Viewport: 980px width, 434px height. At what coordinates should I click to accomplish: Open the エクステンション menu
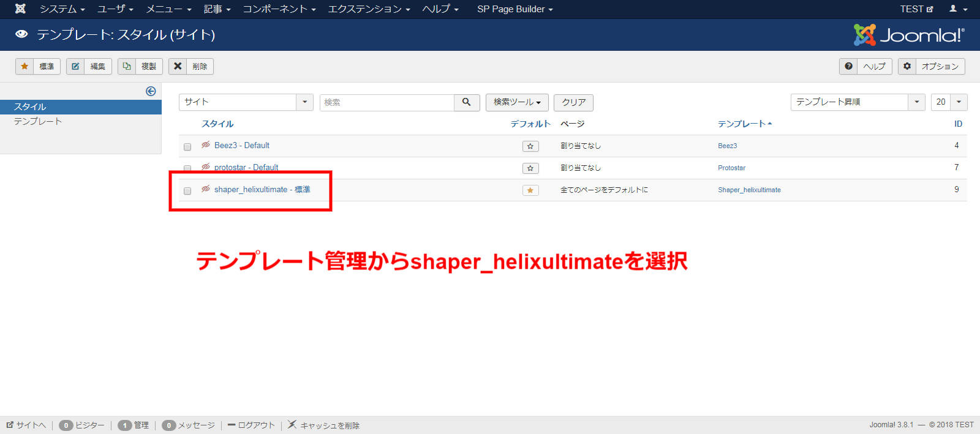369,9
